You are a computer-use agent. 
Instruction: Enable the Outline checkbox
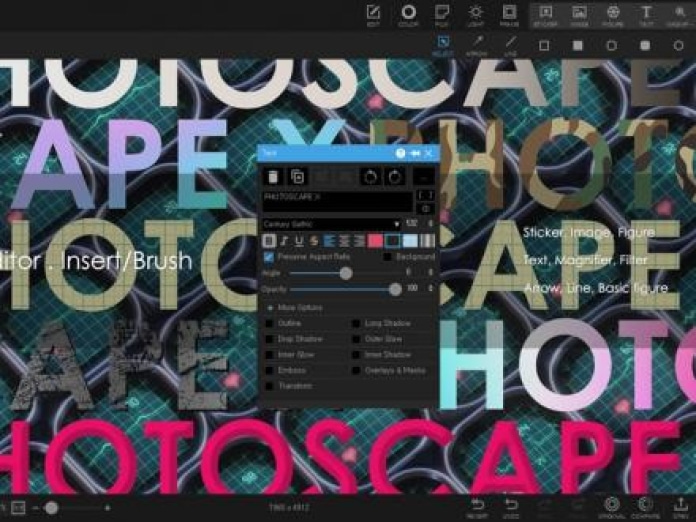coord(269,323)
